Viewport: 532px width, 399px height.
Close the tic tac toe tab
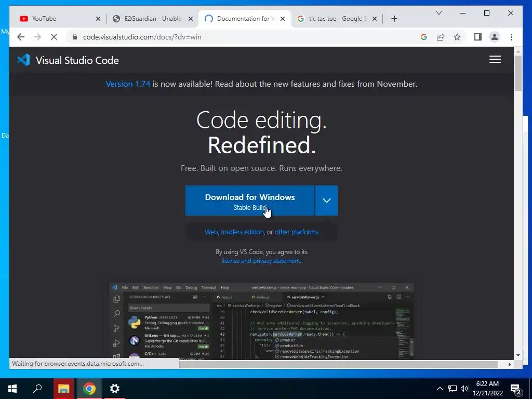[375, 19]
